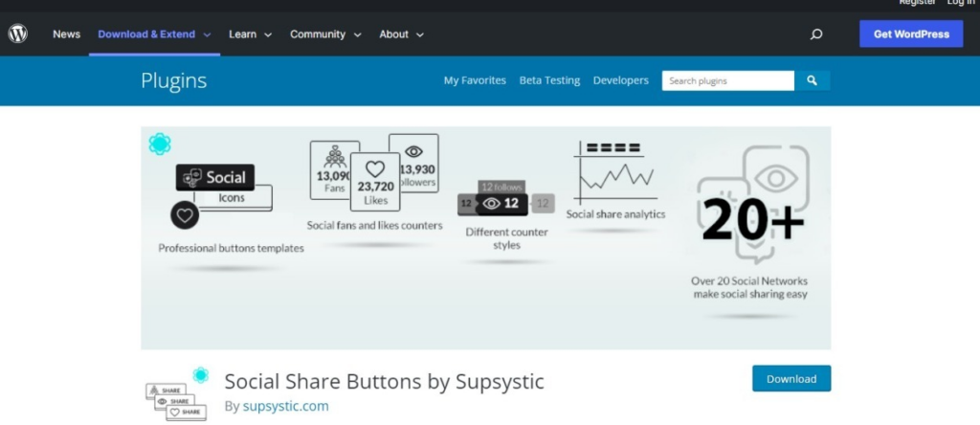Expand the Download & Extend chevron

207,35
